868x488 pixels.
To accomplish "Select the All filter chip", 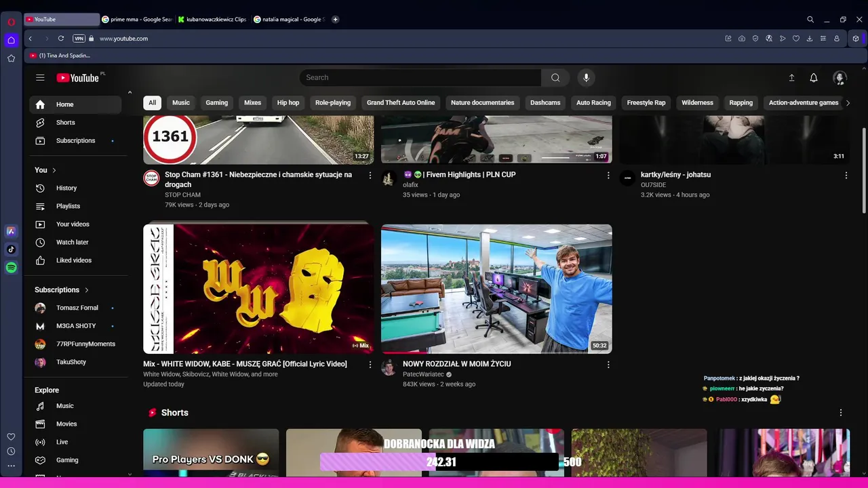I will coord(153,103).
